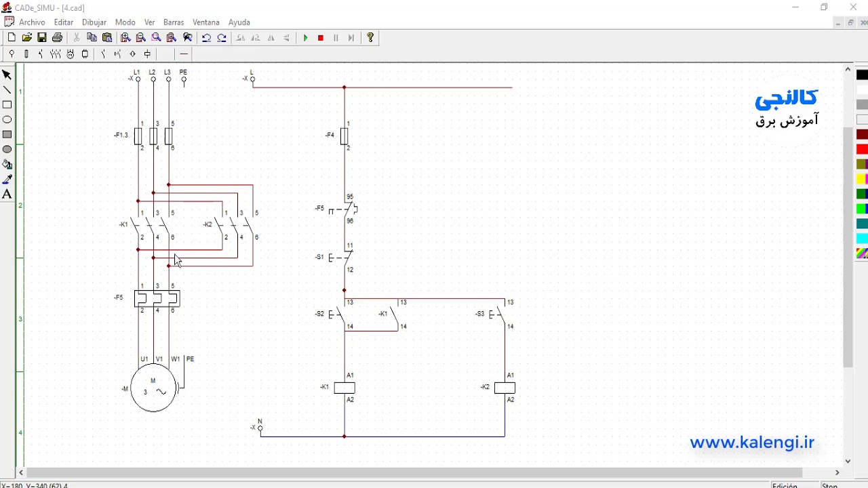This screenshot has width=868, height=488.
Task: Pick the cyan color swatch
Action: click(x=862, y=239)
